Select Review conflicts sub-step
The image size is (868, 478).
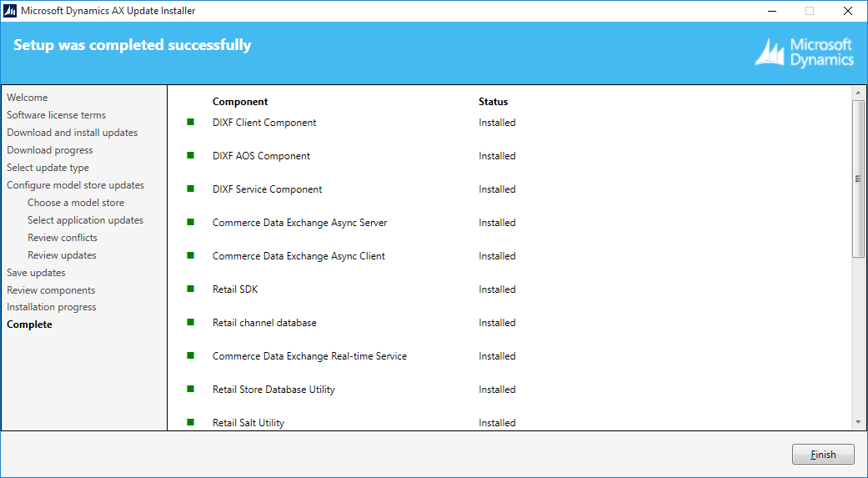point(63,238)
